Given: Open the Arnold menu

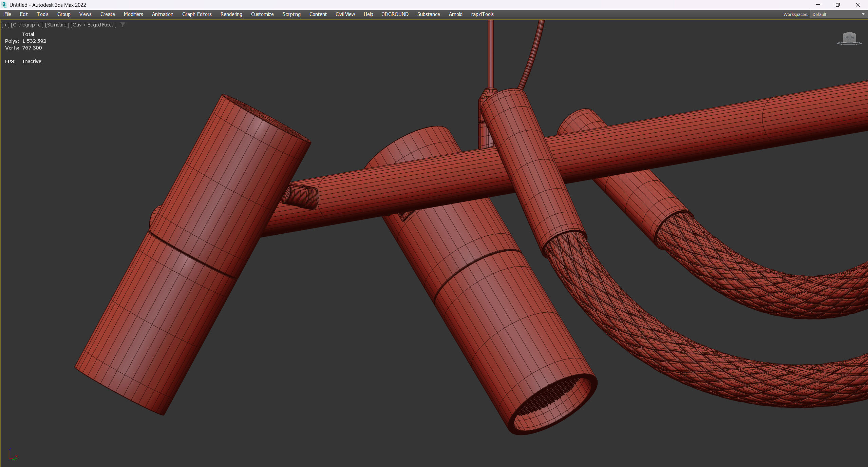Looking at the screenshot, I should click(x=455, y=14).
